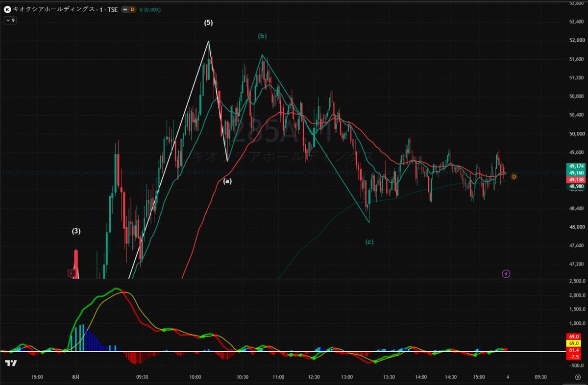Click the 14:30 time axis label
588x385 pixels.
(x=451, y=377)
